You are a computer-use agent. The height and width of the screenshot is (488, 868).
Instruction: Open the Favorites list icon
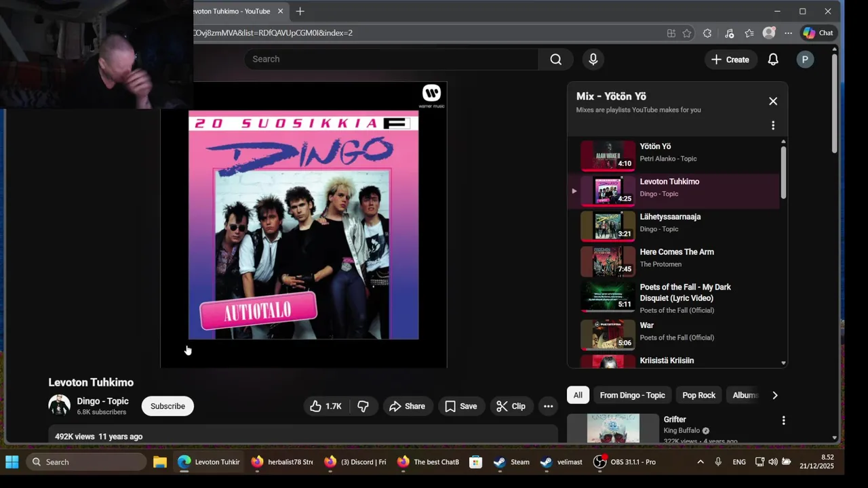[x=749, y=33]
